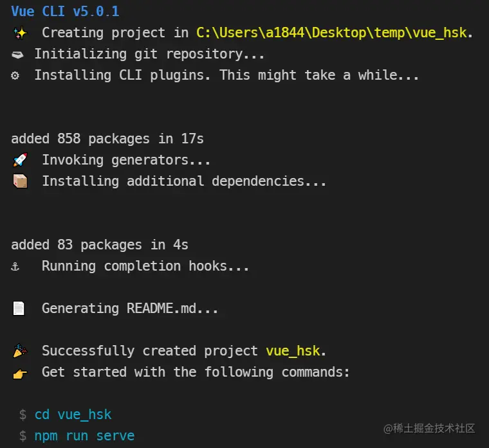
Task: Click the sparkles emoji before Creating project
Action: tap(20, 33)
